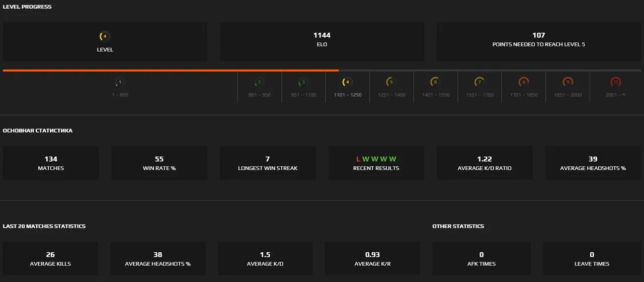Click the '951 – 1100' range label

click(x=303, y=95)
